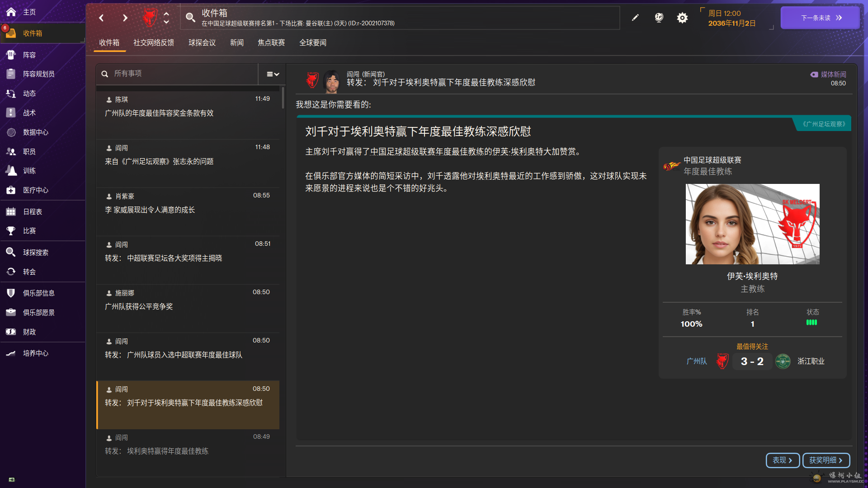Screen dimensions: 868x488
Task: Open 战术 tactics in sidebar
Action: (x=29, y=113)
